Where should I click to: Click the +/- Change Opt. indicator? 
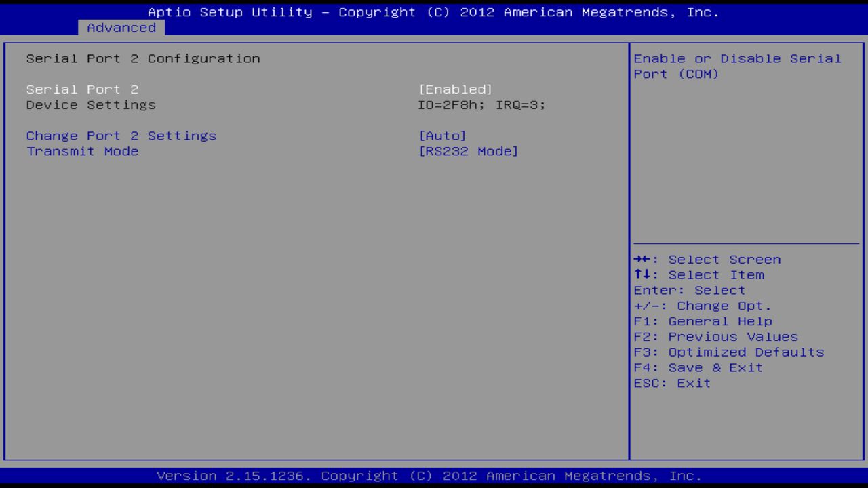pos(701,306)
